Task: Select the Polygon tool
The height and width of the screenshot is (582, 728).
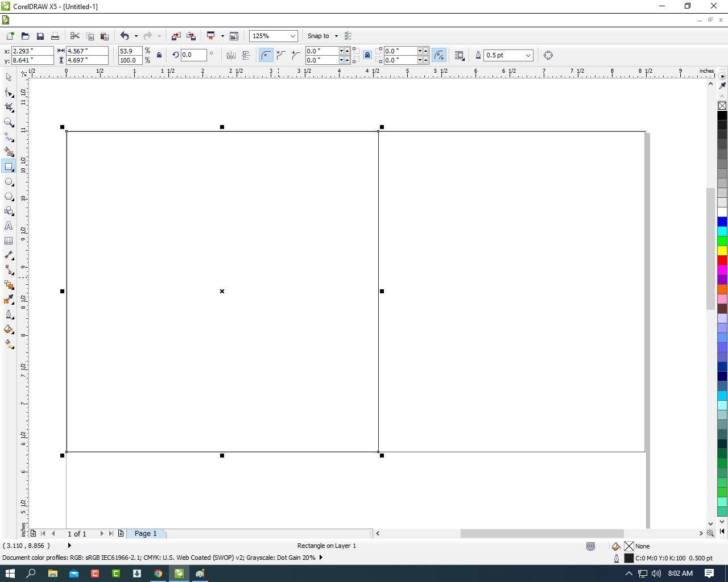Action: click(x=9, y=197)
